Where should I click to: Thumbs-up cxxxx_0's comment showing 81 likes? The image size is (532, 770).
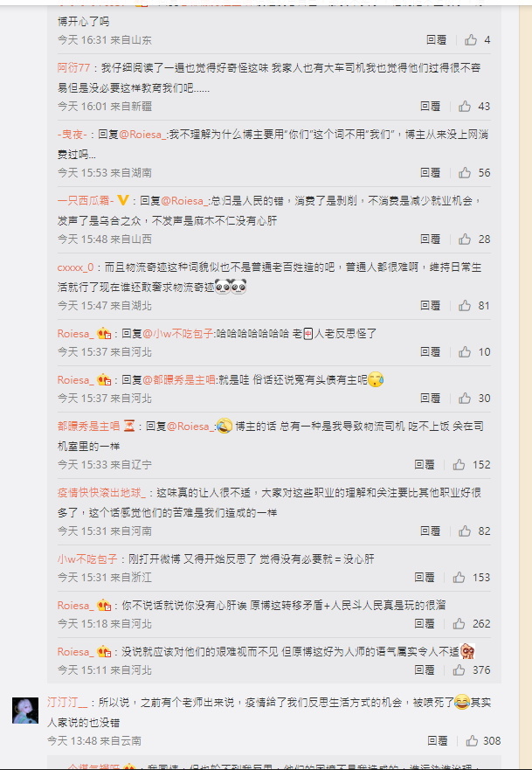(x=465, y=305)
